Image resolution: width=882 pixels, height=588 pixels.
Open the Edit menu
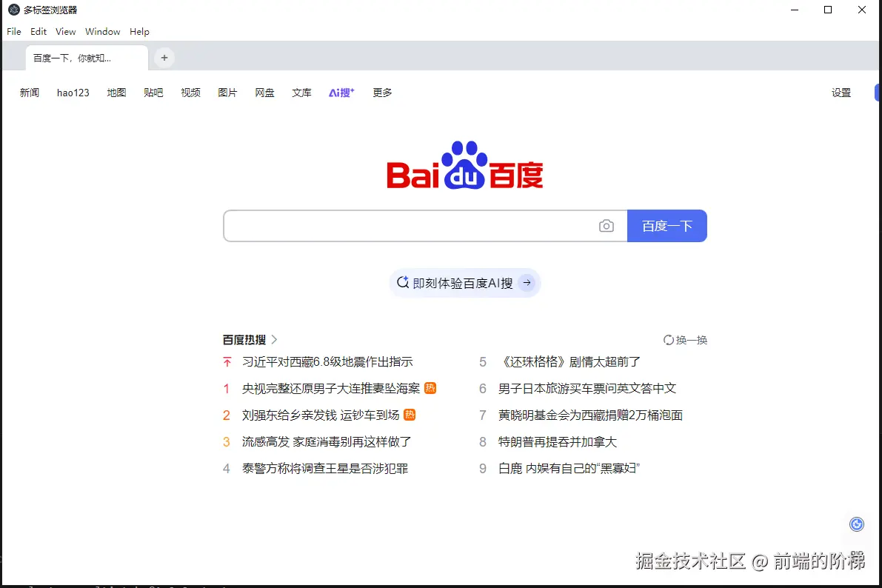(x=39, y=32)
